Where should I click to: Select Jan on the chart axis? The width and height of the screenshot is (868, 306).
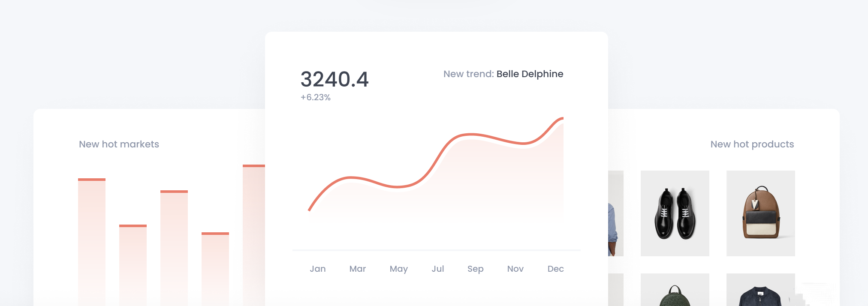(318, 269)
